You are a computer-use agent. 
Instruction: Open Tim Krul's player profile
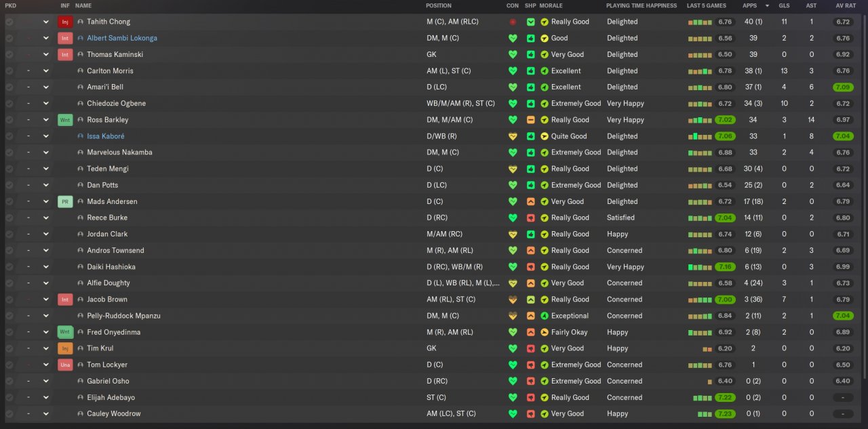(100, 348)
